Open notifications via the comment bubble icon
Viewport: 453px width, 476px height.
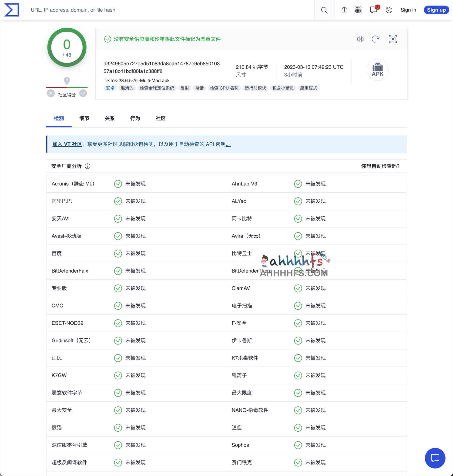pos(373,10)
